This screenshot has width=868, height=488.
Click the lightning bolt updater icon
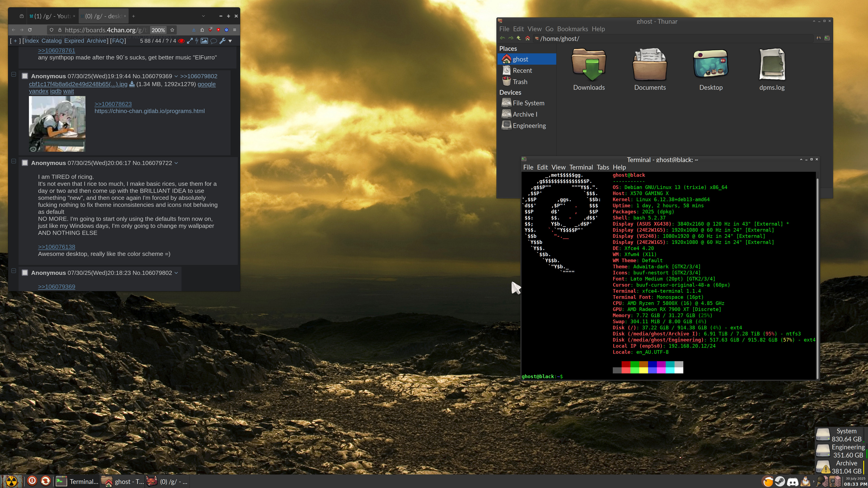[197, 41]
